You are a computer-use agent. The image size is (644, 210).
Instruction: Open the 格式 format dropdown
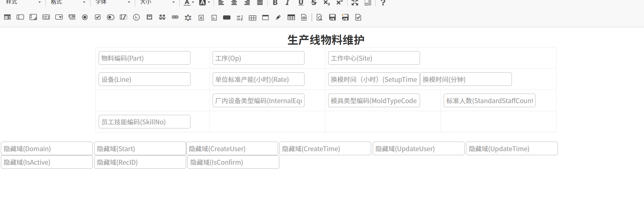click(68, 2)
